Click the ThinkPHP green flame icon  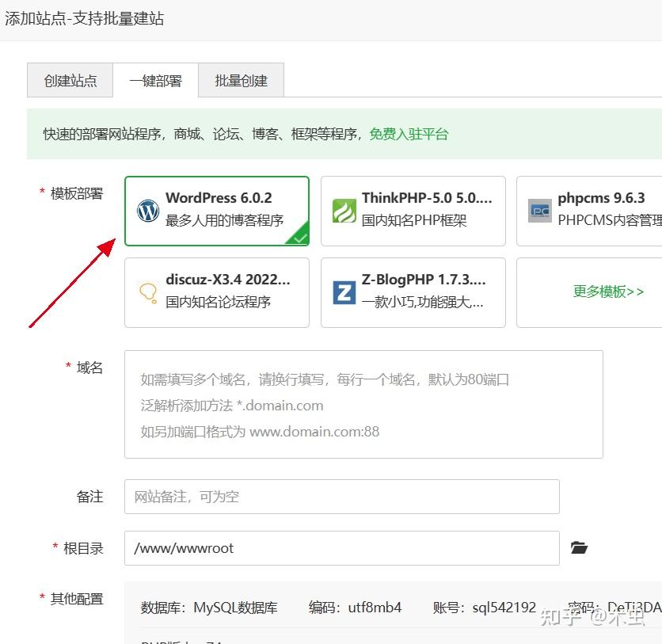[344, 211]
